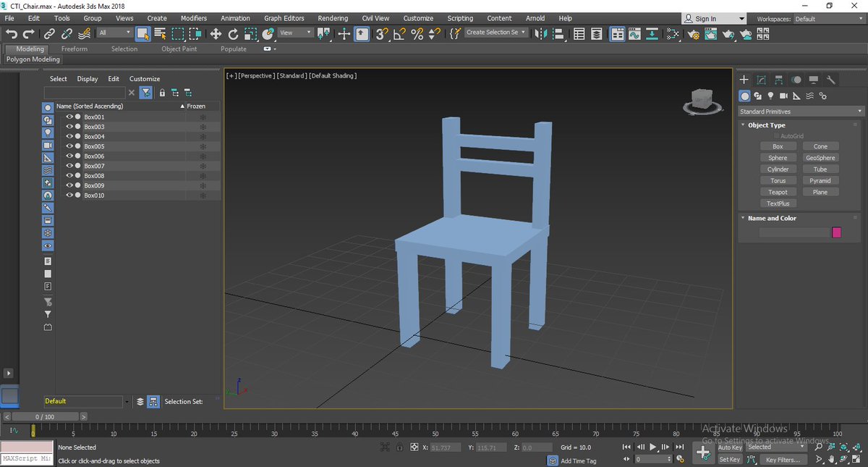This screenshot has width=868, height=467.
Task: Open the Rendering menu
Action: coord(333,18)
